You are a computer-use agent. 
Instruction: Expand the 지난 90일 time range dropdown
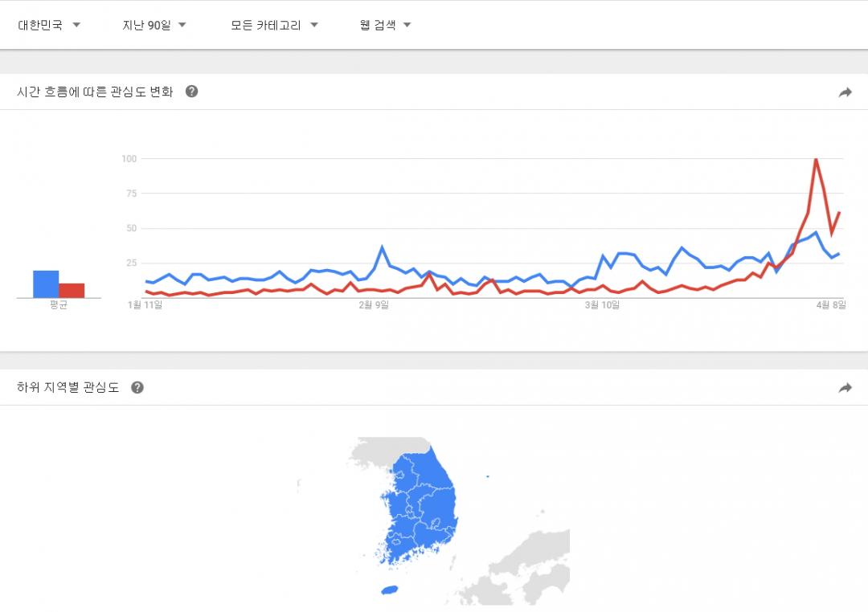point(154,25)
